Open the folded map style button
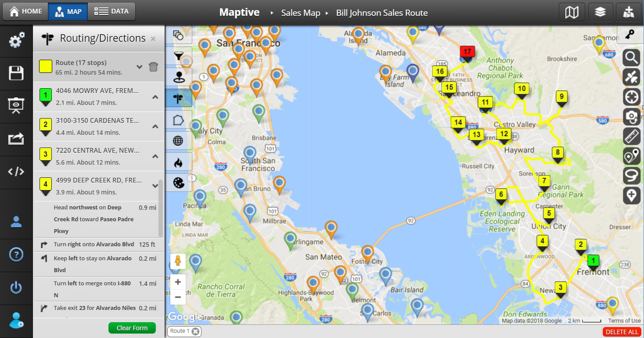 [x=572, y=12]
